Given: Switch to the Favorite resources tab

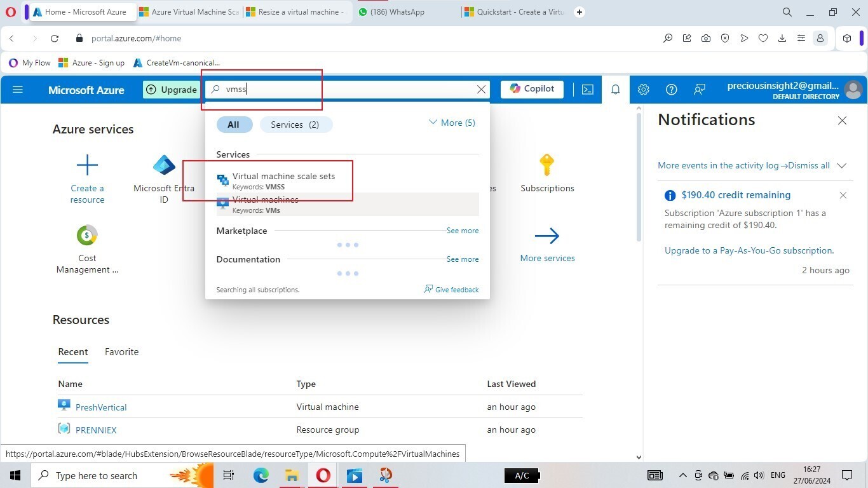Looking at the screenshot, I should pyautogui.click(x=121, y=352).
